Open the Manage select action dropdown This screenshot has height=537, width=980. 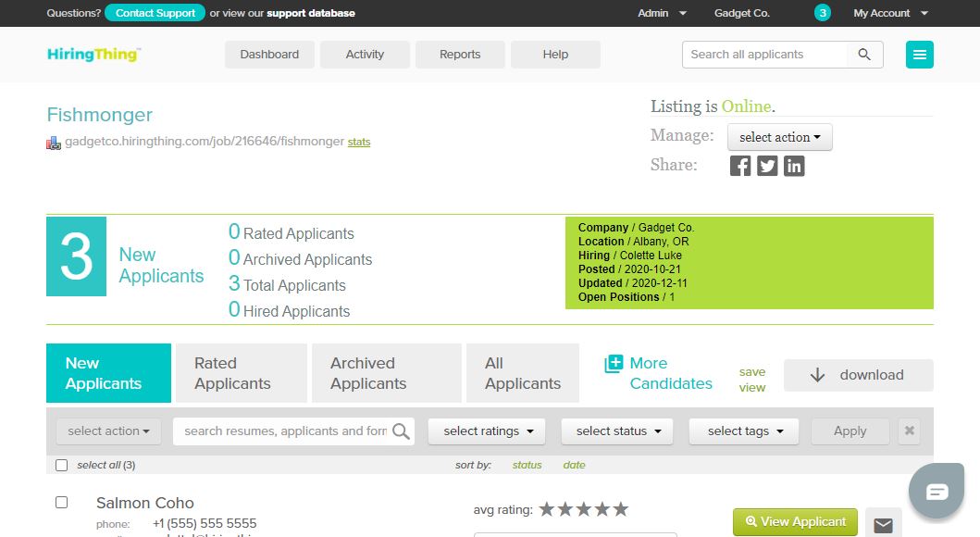point(779,137)
